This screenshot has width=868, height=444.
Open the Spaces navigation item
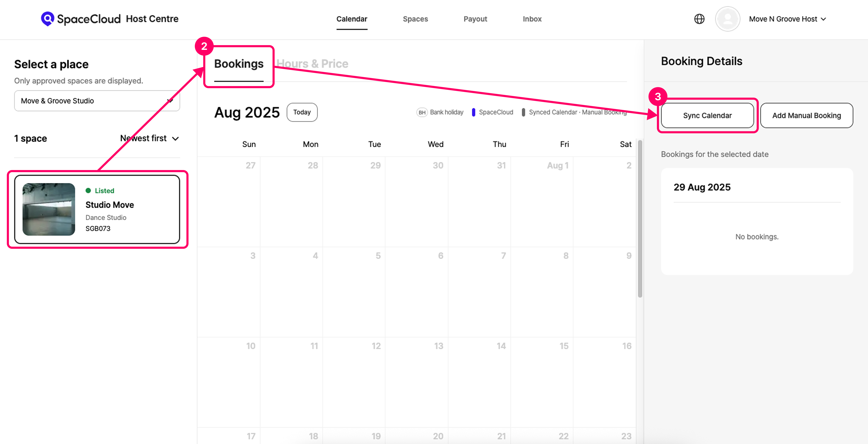pos(415,19)
